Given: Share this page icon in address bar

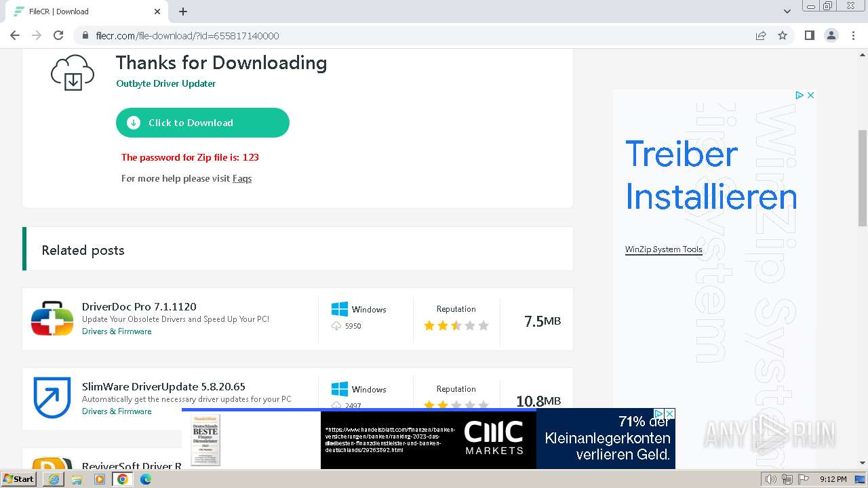Looking at the screenshot, I should click(x=761, y=35).
